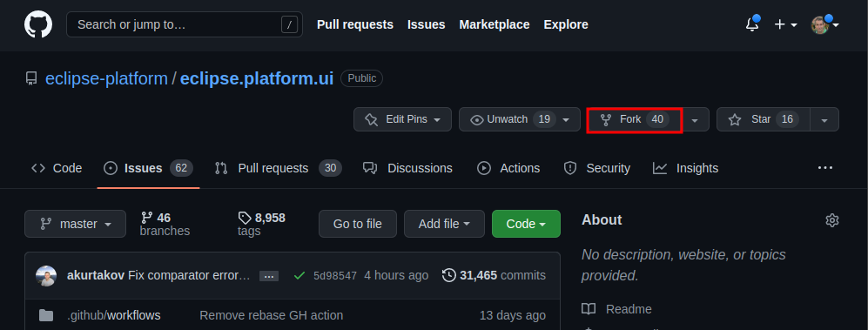Click the '4 hours ago' commit timestamp

click(396, 275)
